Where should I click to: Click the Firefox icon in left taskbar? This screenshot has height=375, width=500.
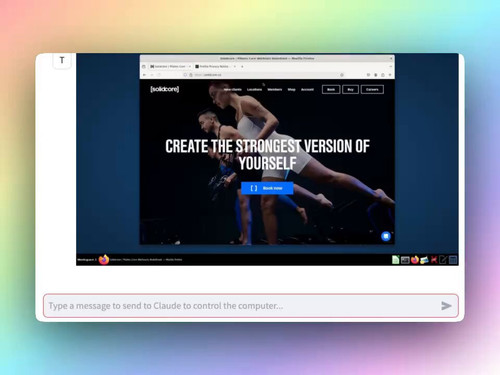(x=104, y=259)
